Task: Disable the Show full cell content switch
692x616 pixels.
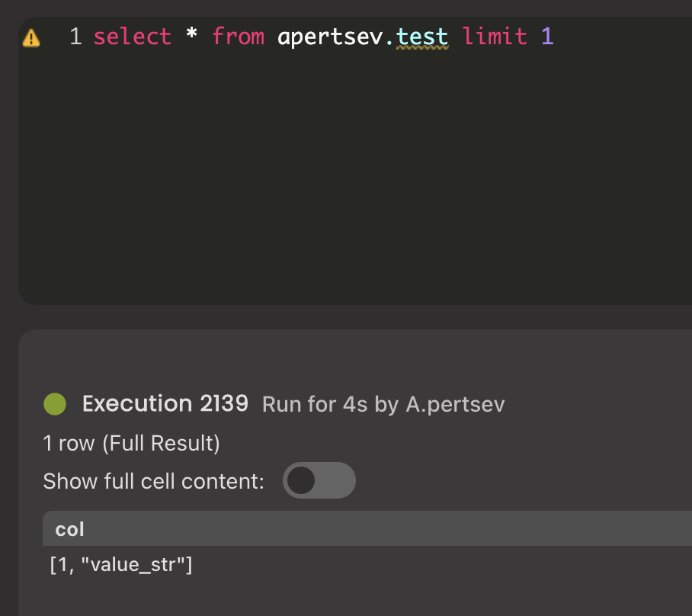Action: [319, 480]
